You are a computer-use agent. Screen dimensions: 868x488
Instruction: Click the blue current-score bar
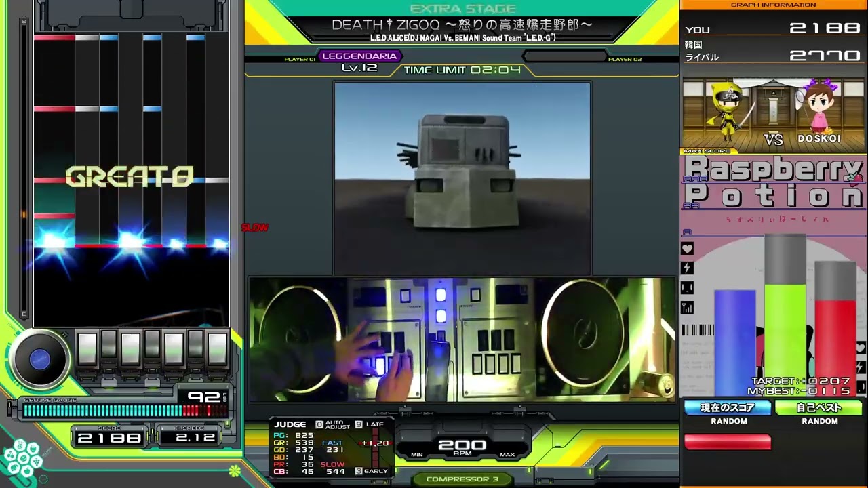click(x=735, y=343)
